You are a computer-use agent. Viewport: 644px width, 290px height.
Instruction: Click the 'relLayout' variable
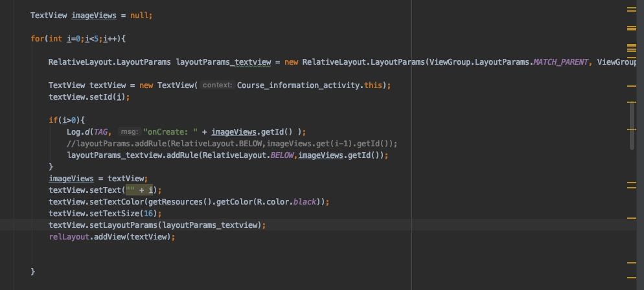tap(69, 237)
